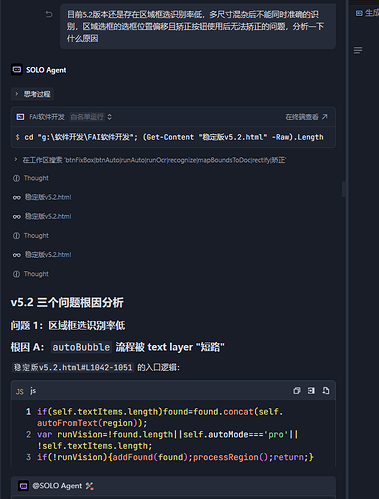Copy the js code block
This screenshot has width=379, height=499.
tap(296, 391)
